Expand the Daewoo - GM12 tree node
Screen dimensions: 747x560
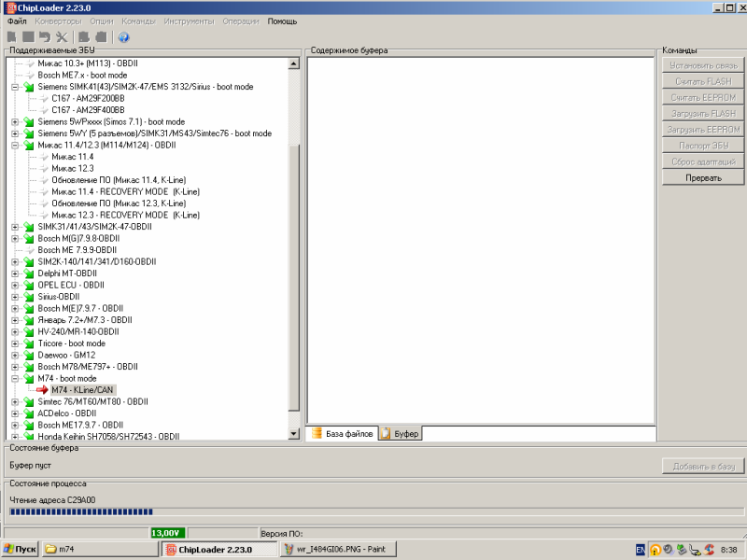pyautogui.click(x=15, y=356)
